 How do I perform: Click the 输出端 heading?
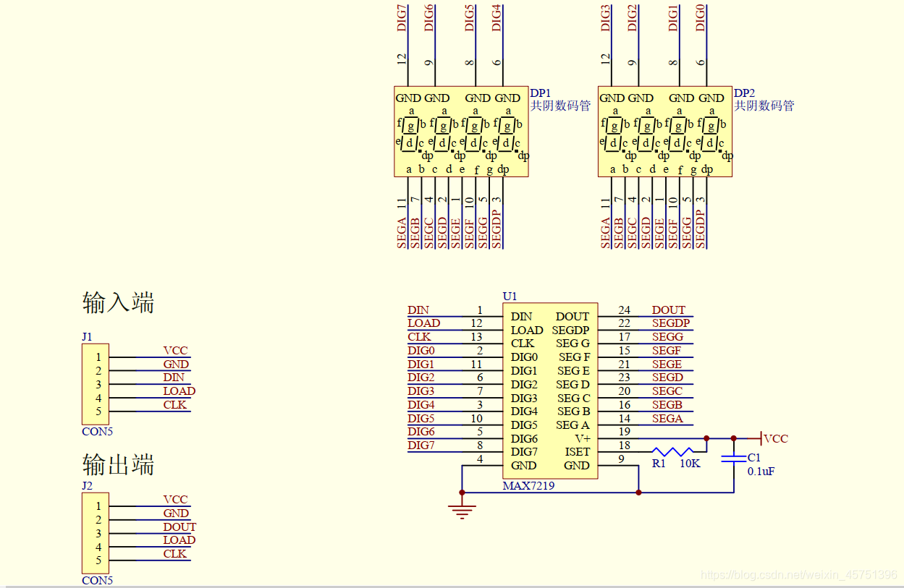tap(119, 464)
